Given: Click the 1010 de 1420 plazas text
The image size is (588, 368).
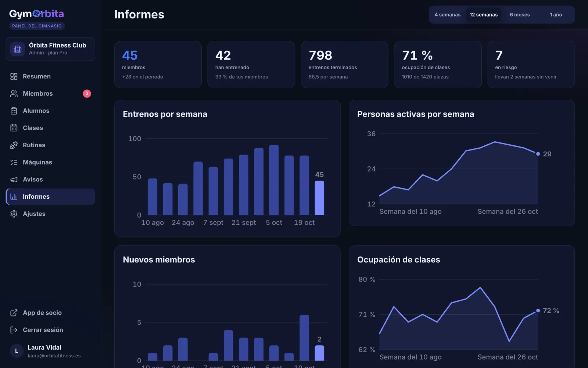Looking at the screenshot, I should [x=425, y=77].
